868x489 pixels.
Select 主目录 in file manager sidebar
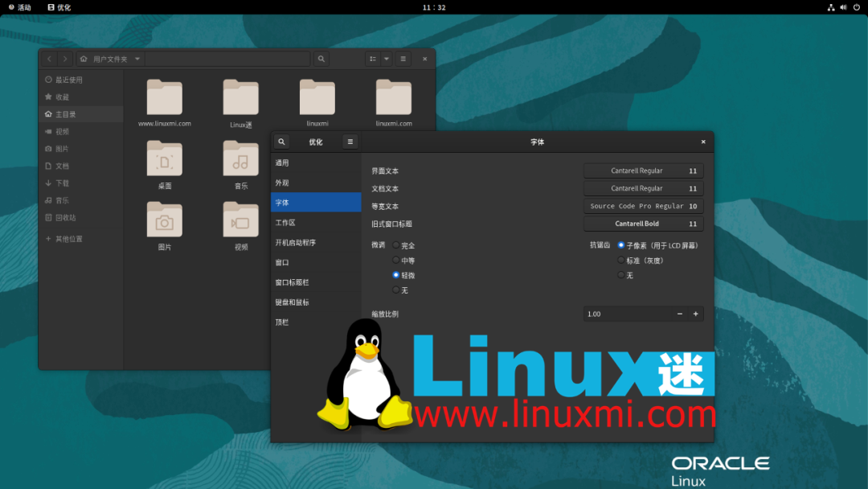coord(81,114)
